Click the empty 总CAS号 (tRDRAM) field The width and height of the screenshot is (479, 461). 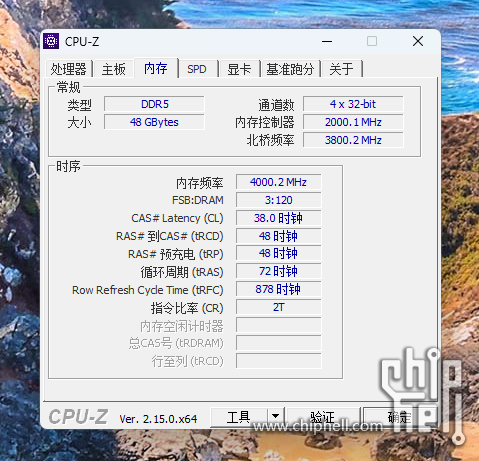[279, 343]
